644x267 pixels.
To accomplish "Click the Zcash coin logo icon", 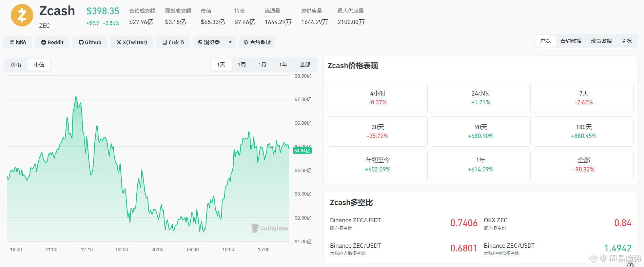I will [22, 15].
